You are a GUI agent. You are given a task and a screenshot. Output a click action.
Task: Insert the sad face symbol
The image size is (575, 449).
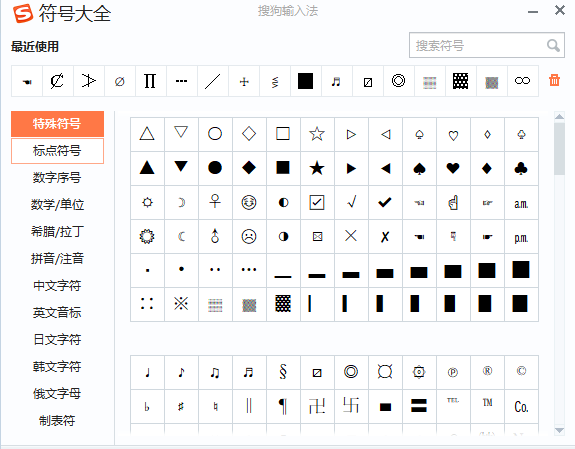(x=249, y=236)
